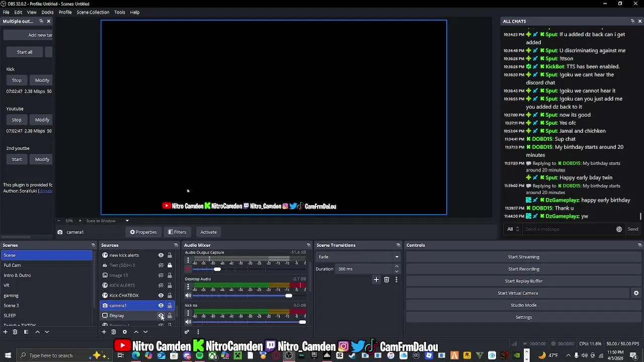
Task: Click Start Recording button
Action: tap(523, 269)
